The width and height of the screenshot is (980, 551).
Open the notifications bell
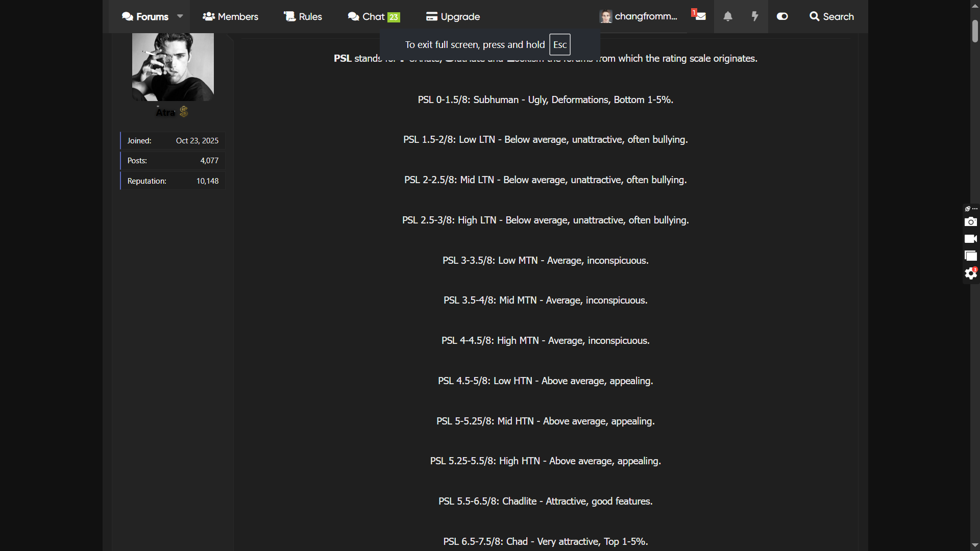pos(728,16)
